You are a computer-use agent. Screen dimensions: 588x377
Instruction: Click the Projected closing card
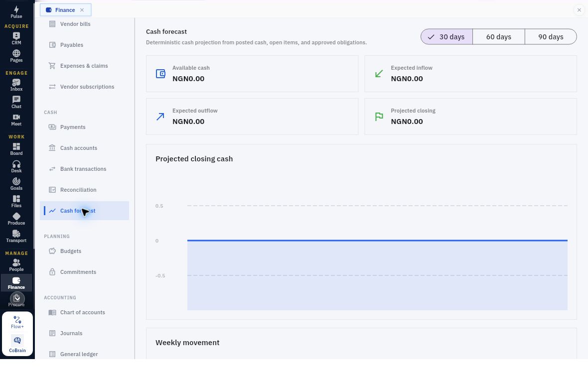tap(470, 117)
